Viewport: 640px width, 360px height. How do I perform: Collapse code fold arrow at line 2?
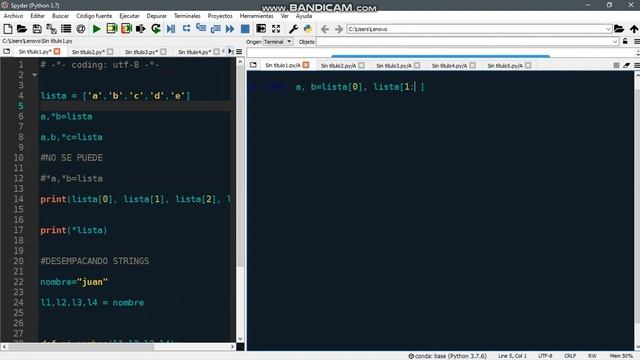point(34,75)
